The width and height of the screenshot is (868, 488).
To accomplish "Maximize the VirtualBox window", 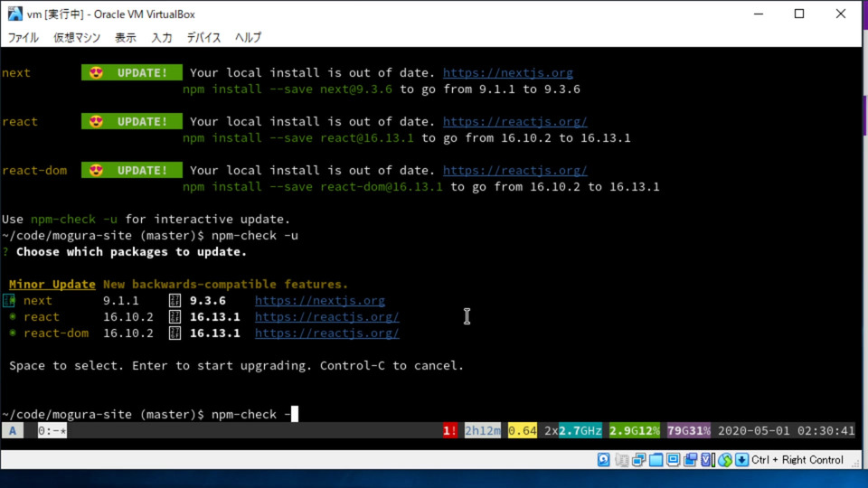I will [799, 14].
